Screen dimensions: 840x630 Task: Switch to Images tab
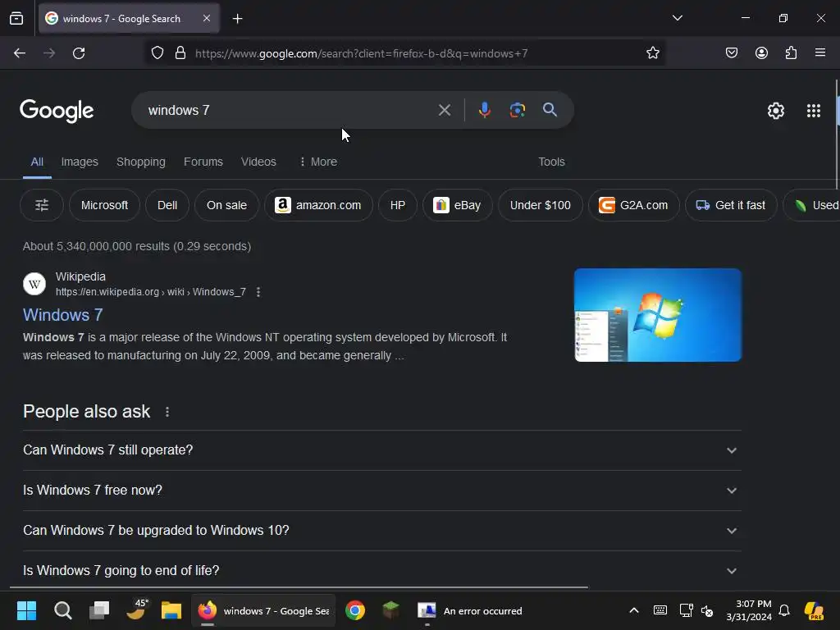[80, 162]
